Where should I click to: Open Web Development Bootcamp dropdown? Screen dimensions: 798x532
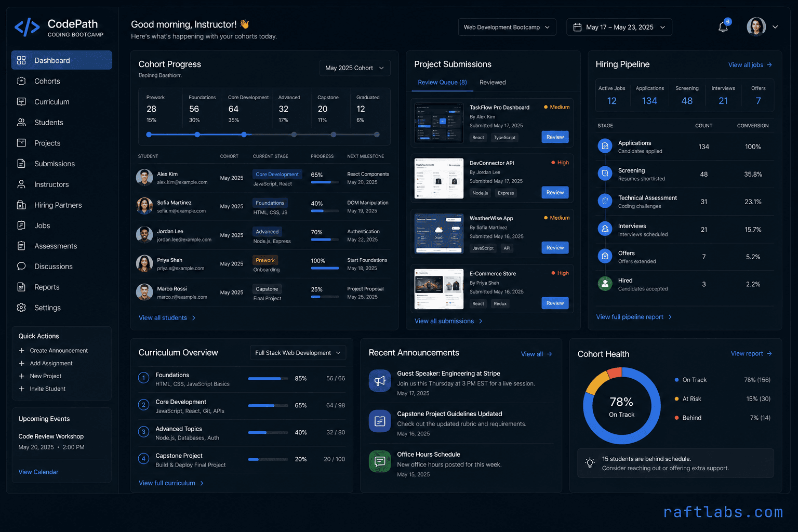point(507,27)
